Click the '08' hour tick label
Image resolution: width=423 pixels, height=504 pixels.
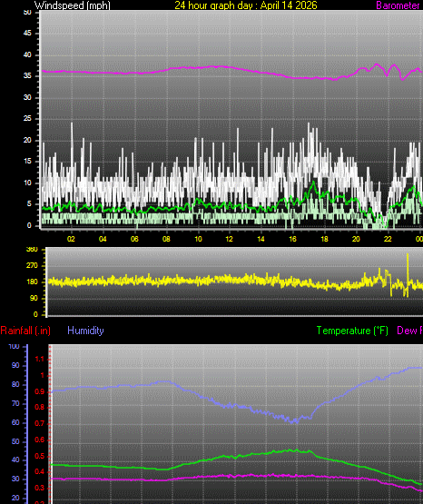166,239
